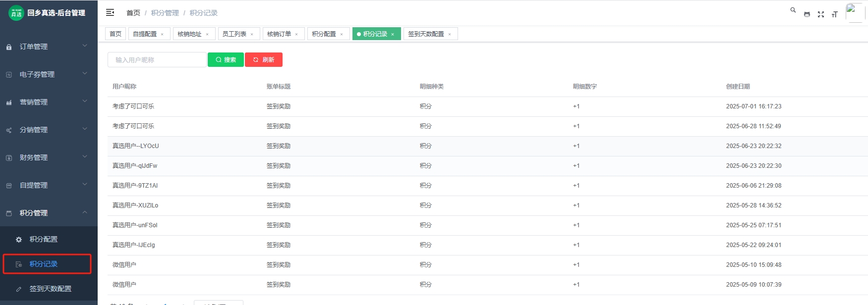Focus the 输入用户昵称 search field
This screenshot has height=305, width=868.
[x=157, y=59]
